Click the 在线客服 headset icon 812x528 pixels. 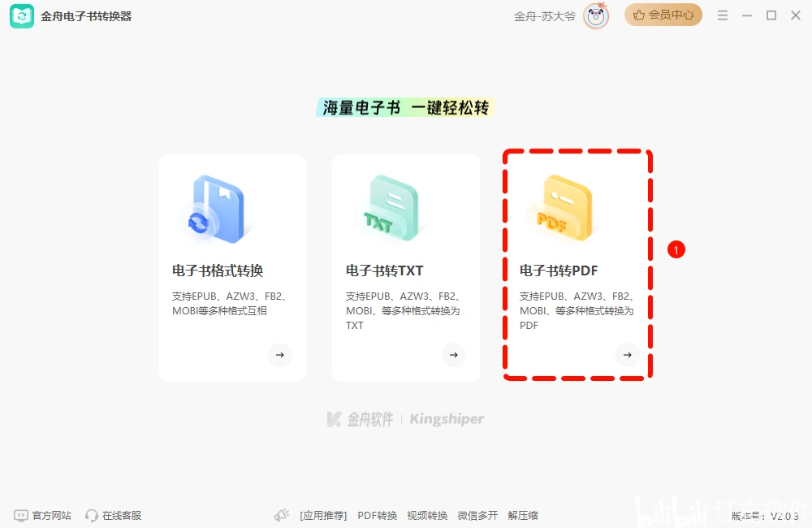tap(91, 516)
